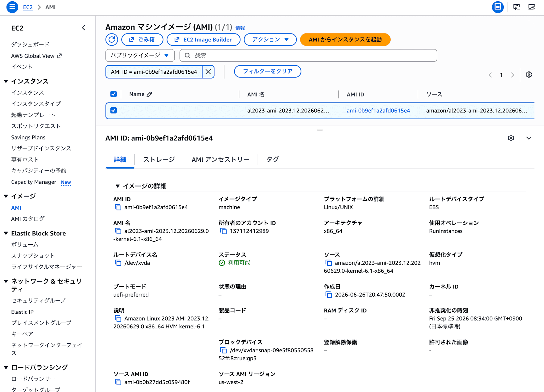Focus the 検索 search field
Viewport: 544px width, 392px height.
308,55
